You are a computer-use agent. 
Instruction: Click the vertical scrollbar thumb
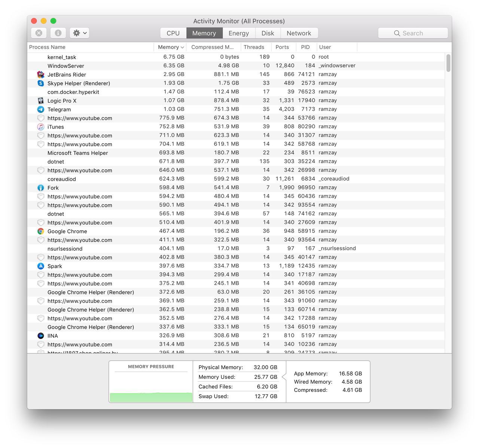[448, 63]
